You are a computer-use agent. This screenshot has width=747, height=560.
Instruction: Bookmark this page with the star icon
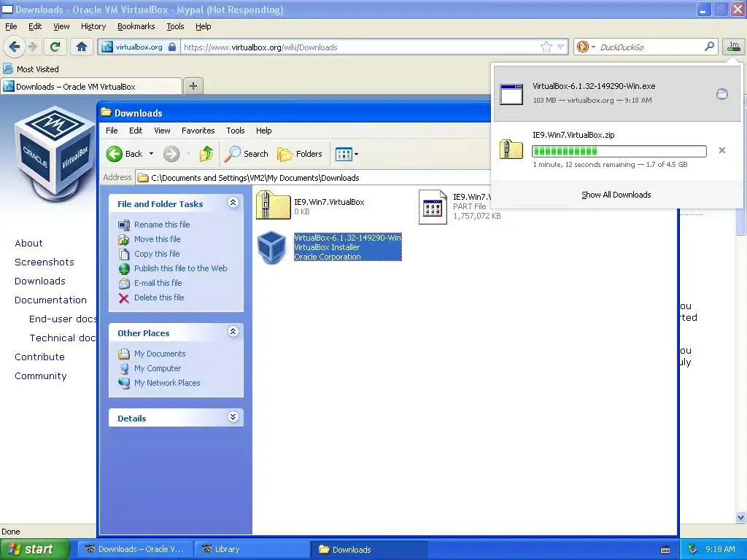[x=546, y=47]
